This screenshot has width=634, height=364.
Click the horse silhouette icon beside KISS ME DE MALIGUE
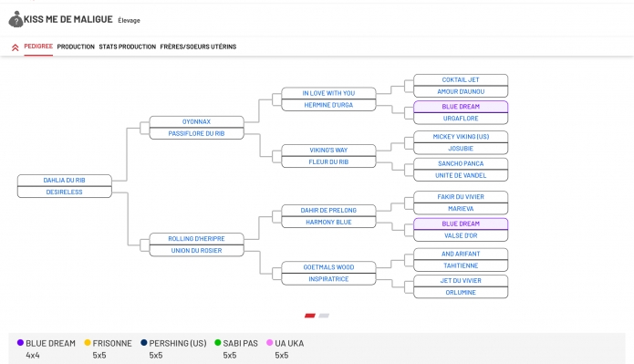[16, 19]
